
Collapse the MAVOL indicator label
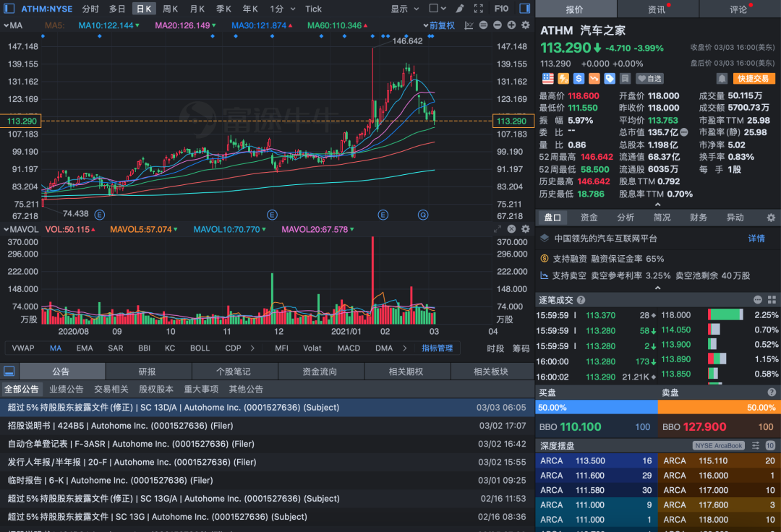(21, 229)
